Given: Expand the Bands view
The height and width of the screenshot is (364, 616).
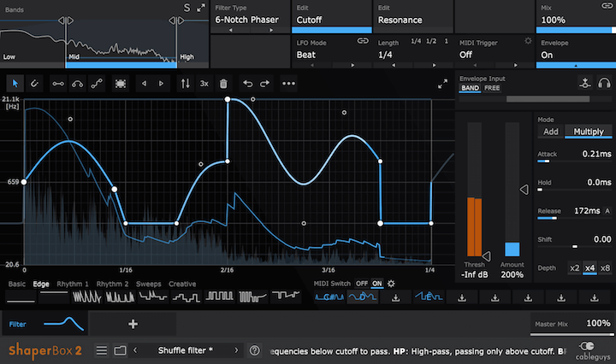Looking at the screenshot, I should coord(201,8).
